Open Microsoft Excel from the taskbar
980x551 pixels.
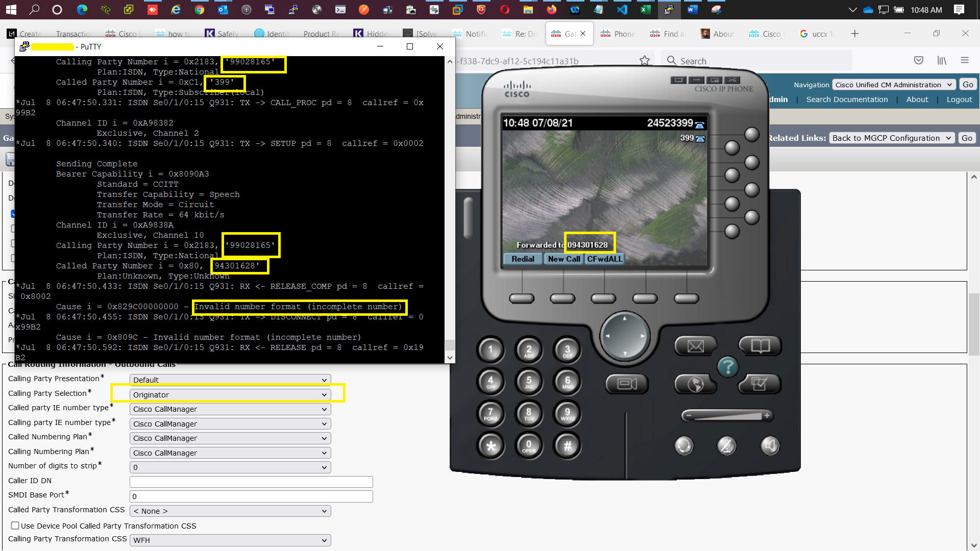[x=645, y=10]
